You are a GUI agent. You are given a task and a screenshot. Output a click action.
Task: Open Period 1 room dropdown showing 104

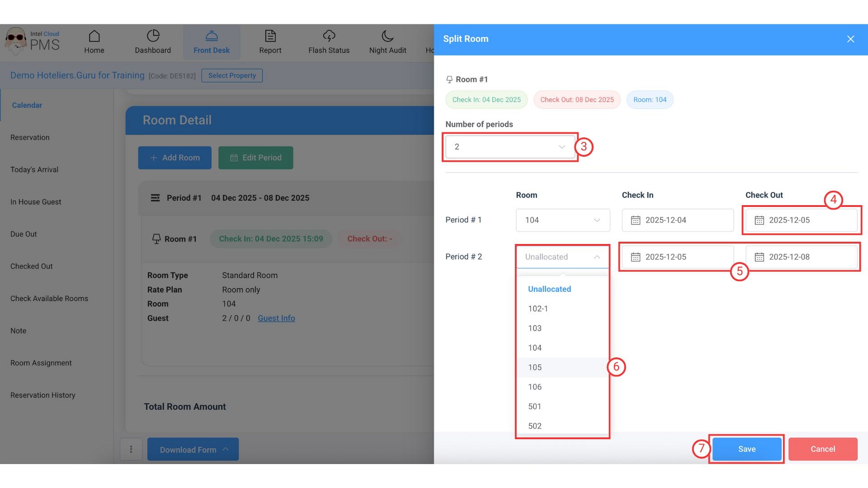(562, 220)
